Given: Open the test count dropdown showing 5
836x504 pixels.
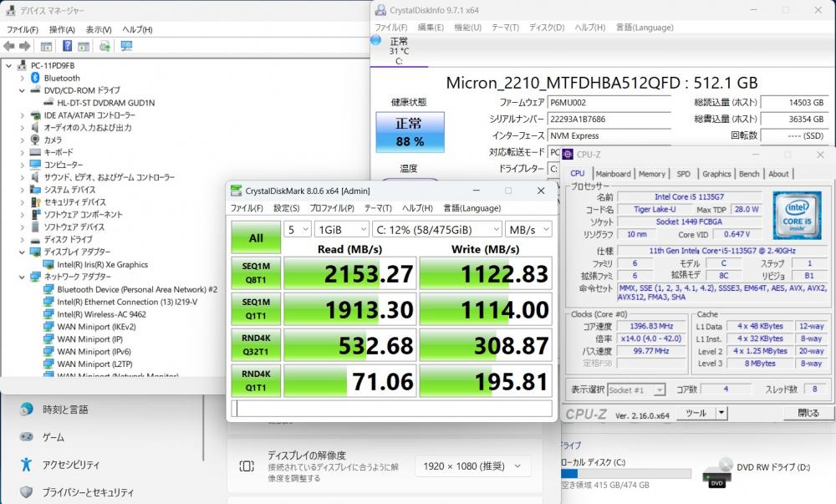Looking at the screenshot, I should 296,229.
